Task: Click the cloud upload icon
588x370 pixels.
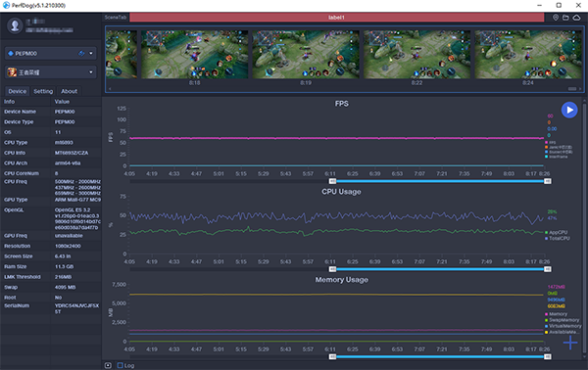Action: coord(576,18)
